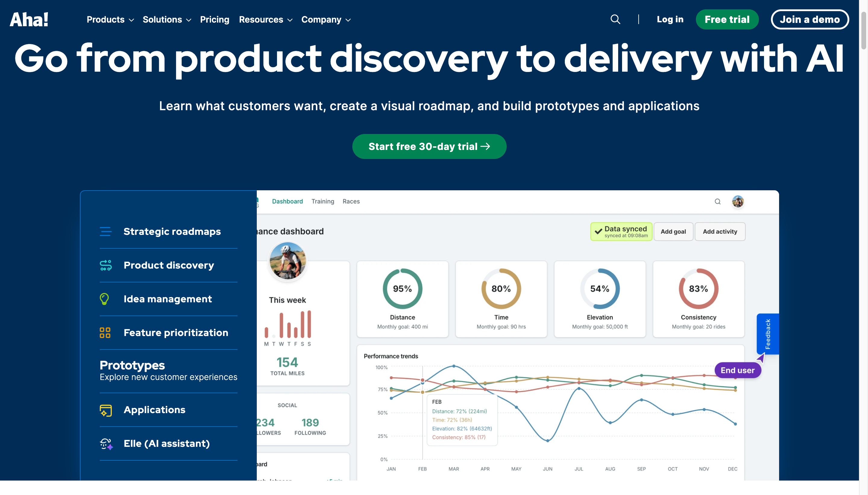Switch to the Races tab
The image size is (868, 495).
click(351, 201)
